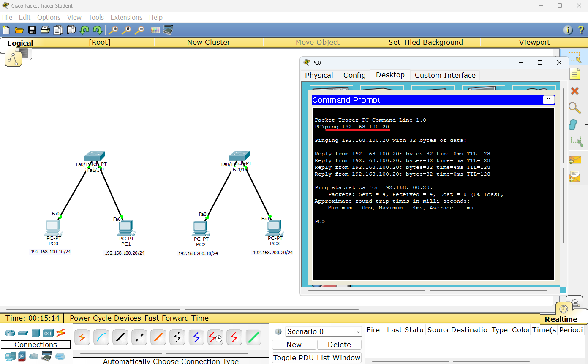
Task: Zoom in with the plus magnifier
Action: pos(113,30)
